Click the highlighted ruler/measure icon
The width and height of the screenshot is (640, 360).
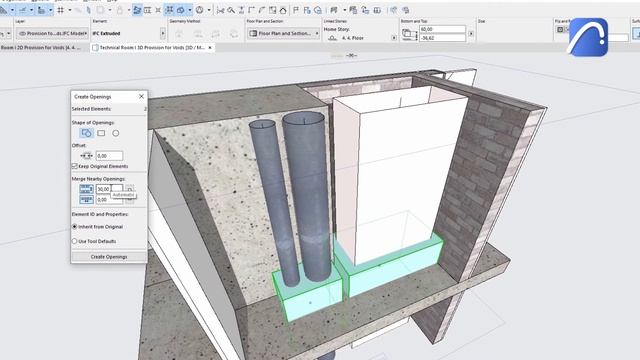[x=23, y=10]
